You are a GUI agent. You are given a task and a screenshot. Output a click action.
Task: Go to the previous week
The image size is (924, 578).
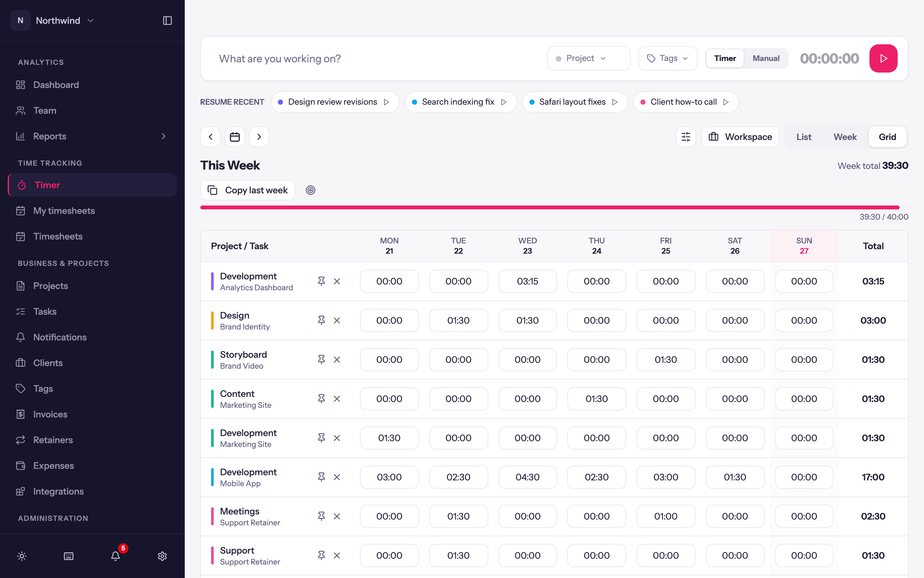[x=210, y=137]
